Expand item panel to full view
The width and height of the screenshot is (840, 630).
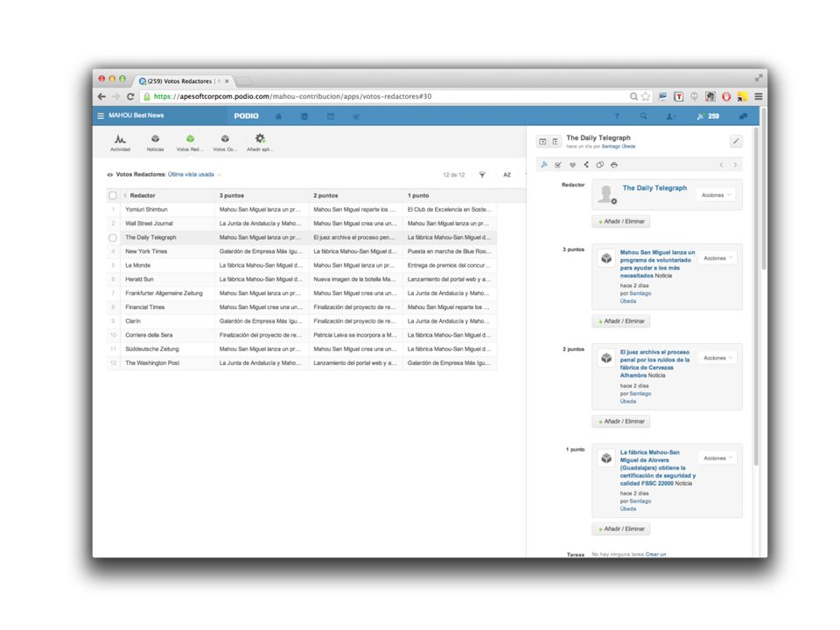pos(542,142)
